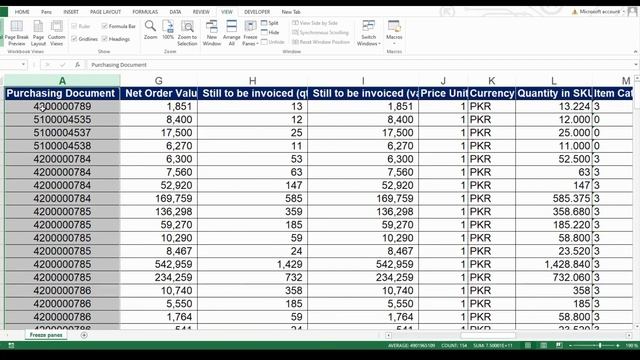Select quantity cell 1,428.840
This screenshot has height=360, width=640.
tap(553, 264)
